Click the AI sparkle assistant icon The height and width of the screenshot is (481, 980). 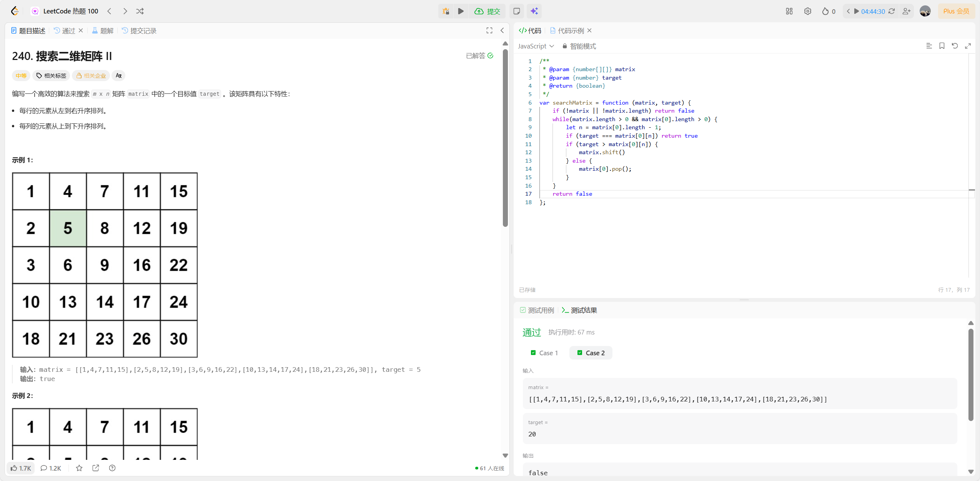[534, 11]
